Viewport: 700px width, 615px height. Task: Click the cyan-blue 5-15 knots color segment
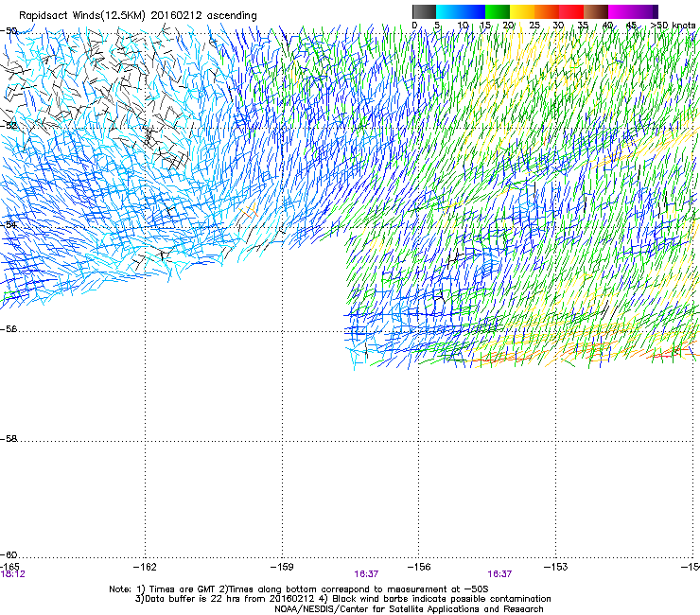click(461, 11)
